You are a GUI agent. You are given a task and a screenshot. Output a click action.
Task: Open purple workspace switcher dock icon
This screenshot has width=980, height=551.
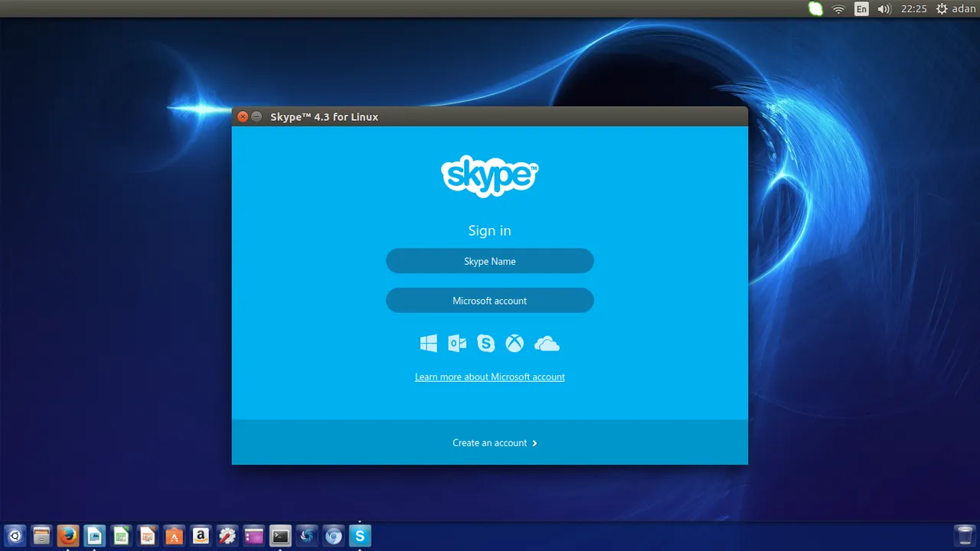point(253,536)
